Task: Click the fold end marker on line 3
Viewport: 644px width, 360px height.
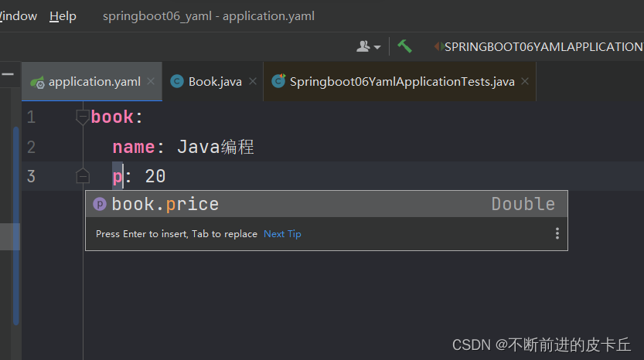Action: coord(82,177)
